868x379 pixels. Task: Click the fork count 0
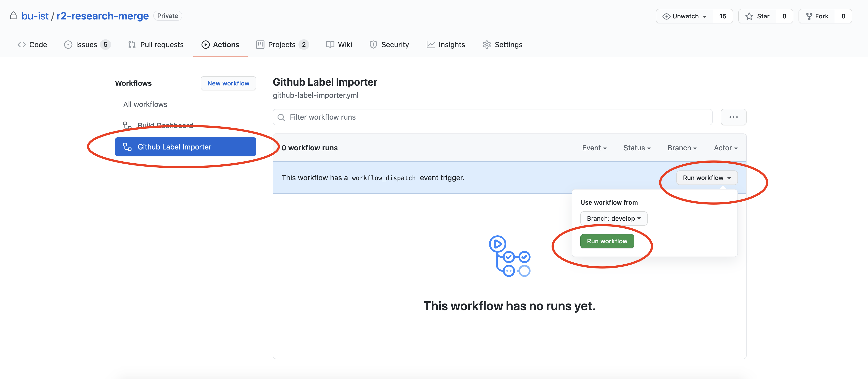[843, 16]
